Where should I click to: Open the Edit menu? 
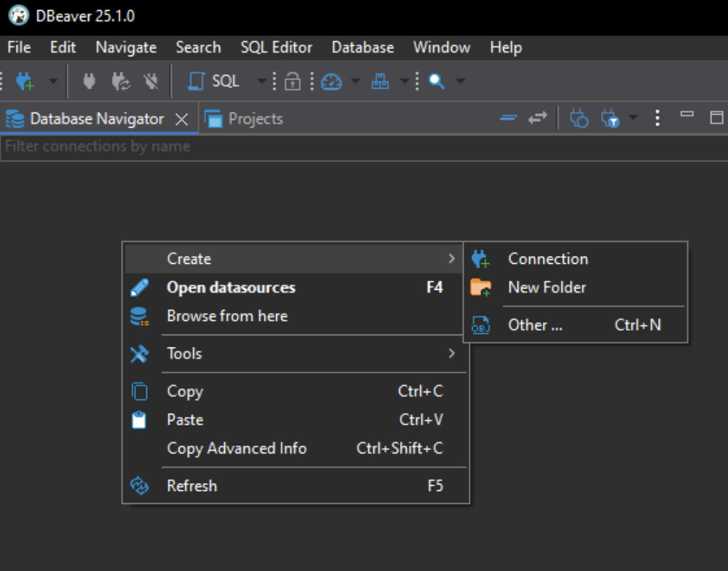pyautogui.click(x=63, y=48)
